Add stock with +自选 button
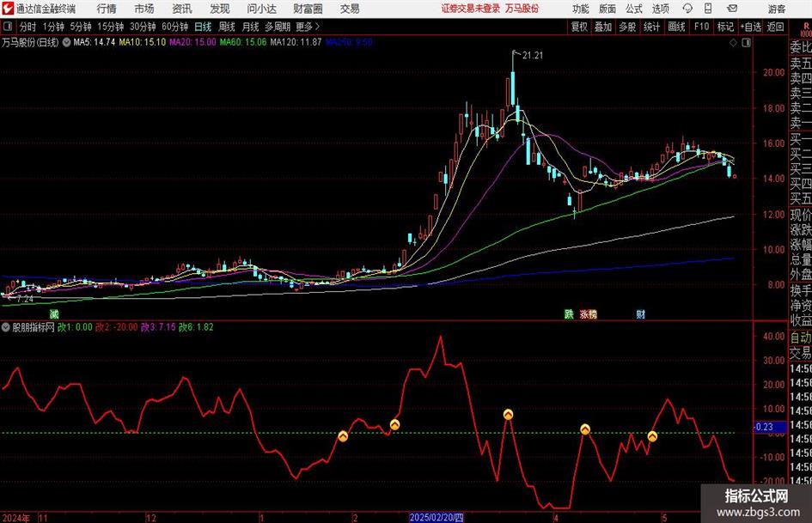Image resolution: width=812 pixels, height=523 pixels. click(751, 27)
